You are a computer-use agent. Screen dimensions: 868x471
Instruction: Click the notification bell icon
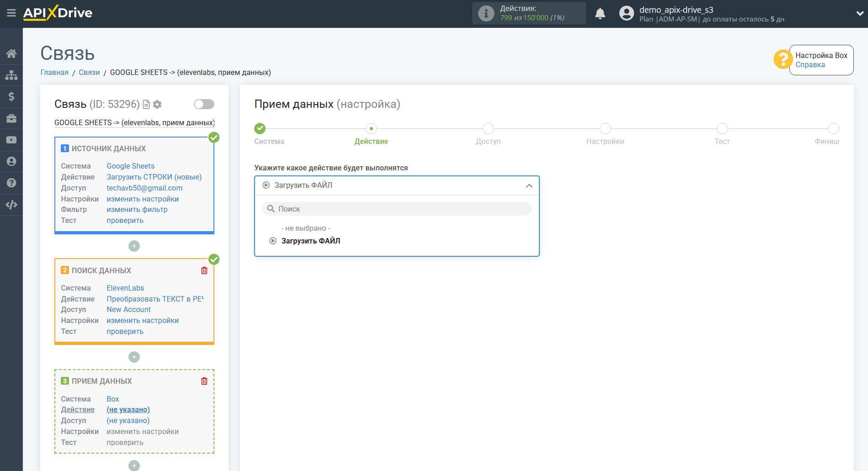click(600, 14)
